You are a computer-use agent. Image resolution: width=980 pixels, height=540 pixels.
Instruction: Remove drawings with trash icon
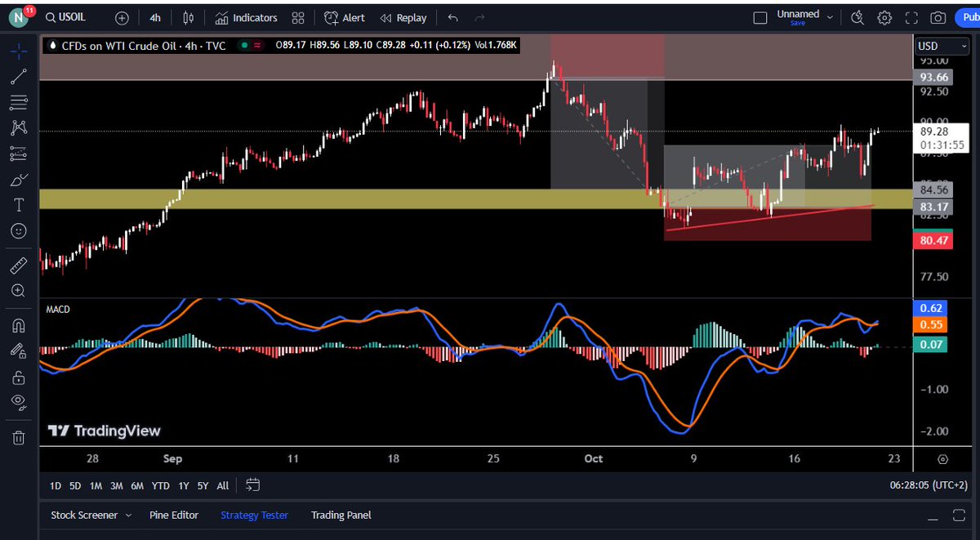(x=18, y=438)
